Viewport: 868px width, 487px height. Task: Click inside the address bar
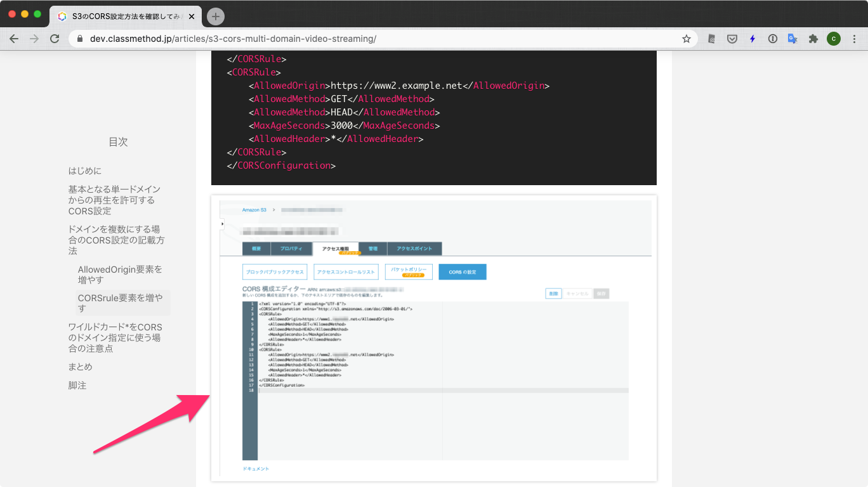tap(254, 39)
